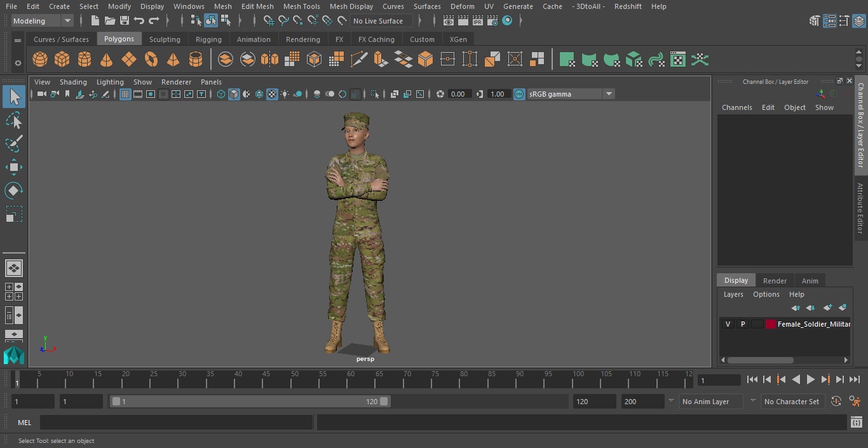
Task: Switch to the Sculpting shelf tab
Action: (x=165, y=39)
